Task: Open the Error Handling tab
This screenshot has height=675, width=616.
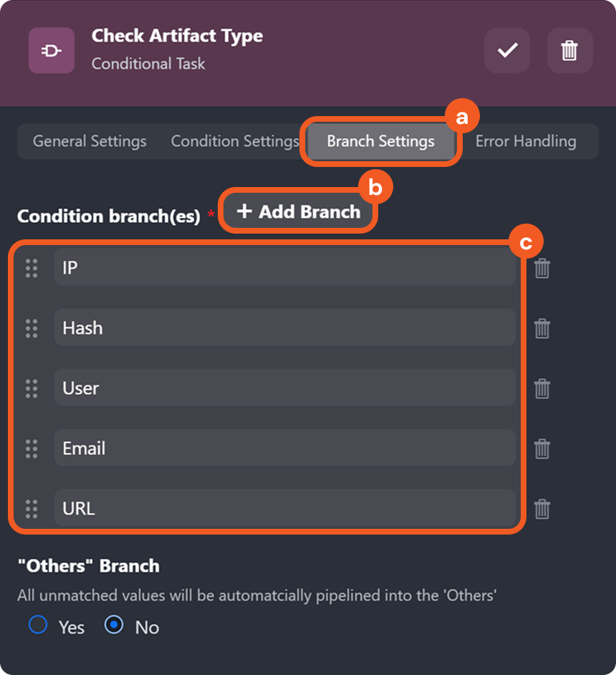Action: pos(525,141)
